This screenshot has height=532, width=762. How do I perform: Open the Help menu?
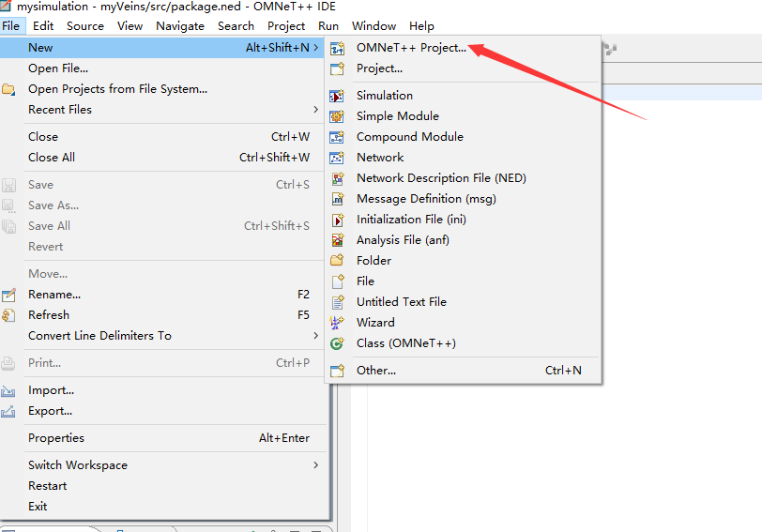[x=421, y=26]
